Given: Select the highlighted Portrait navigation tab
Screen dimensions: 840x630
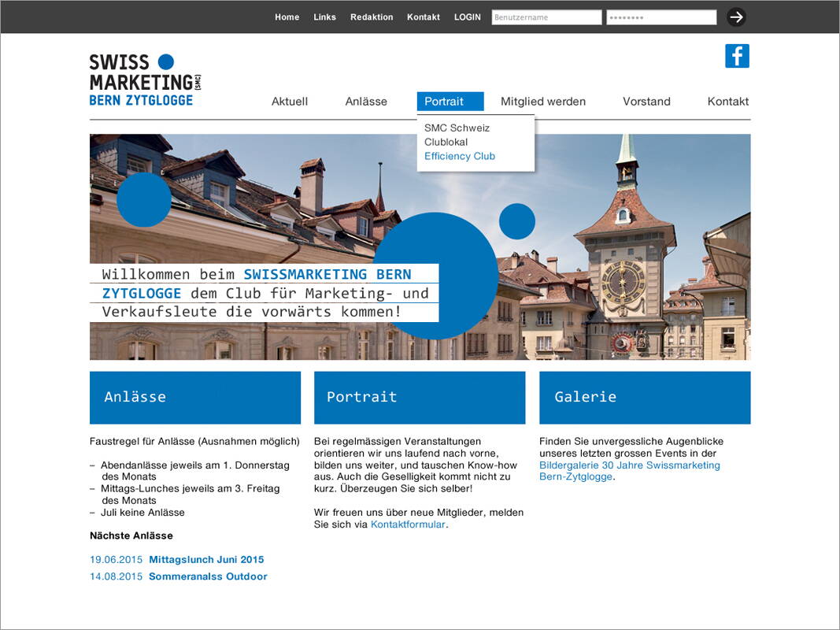Looking at the screenshot, I should [x=450, y=102].
